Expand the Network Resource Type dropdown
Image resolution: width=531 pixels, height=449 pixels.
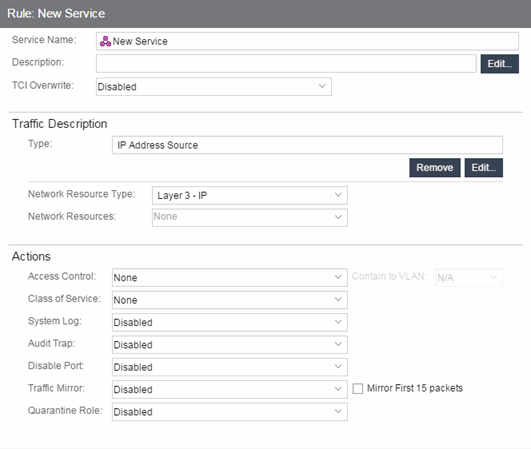(x=250, y=195)
